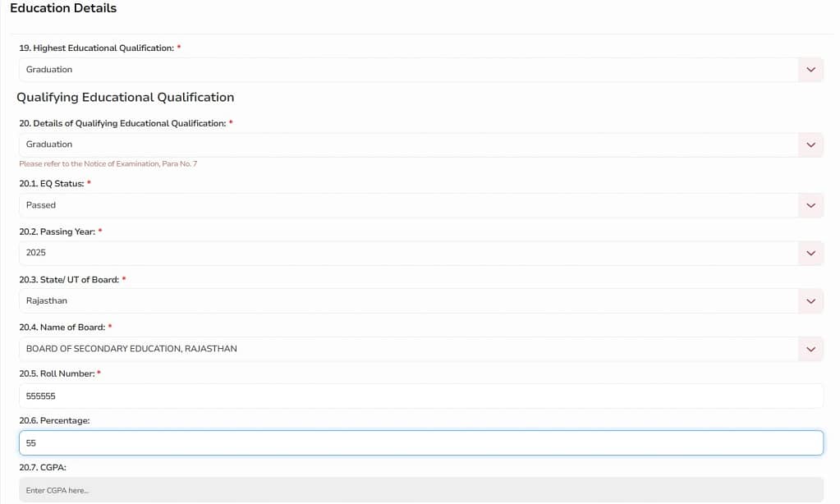
Task: Select the Board of Secondary Education, Rajasthan dropdown
Action: tap(408, 349)
